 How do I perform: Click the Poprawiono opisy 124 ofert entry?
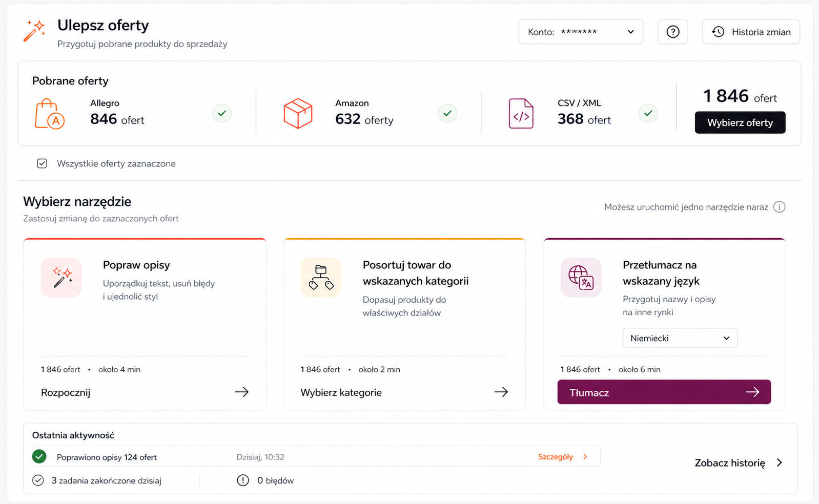click(107, 457)
